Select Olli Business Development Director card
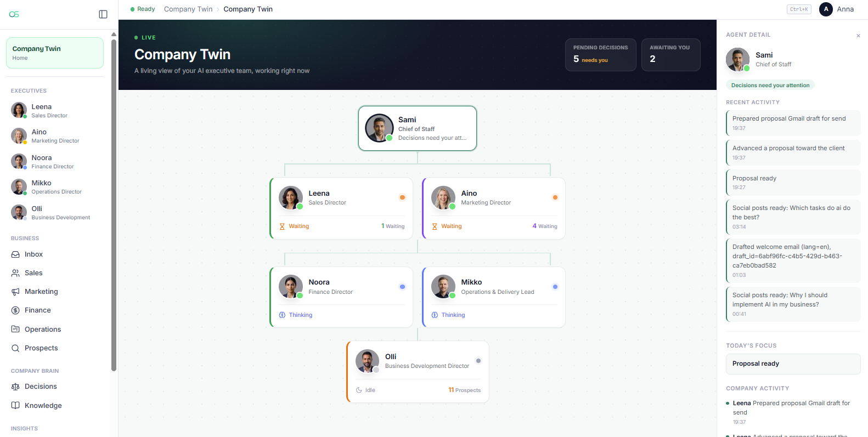868x437 pixels. coord(418,372)
